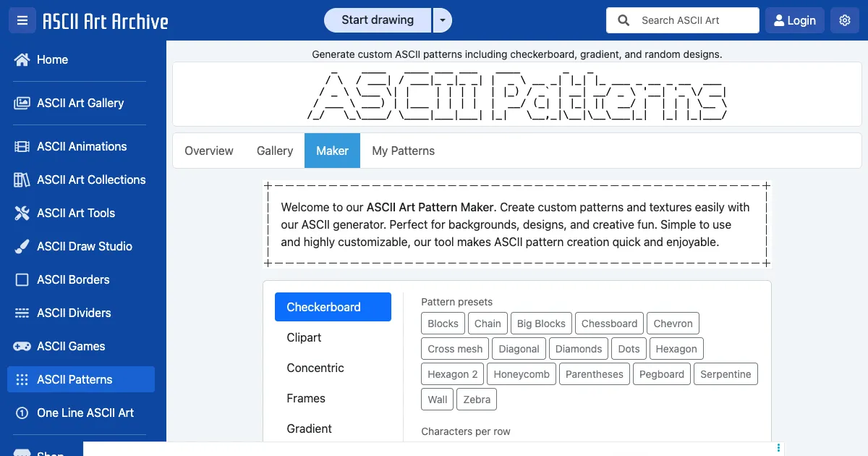Click the ASCII Animations film icon
Image resolution: width=868 pixels, height=456 pixels.
(x=22, y=146)
